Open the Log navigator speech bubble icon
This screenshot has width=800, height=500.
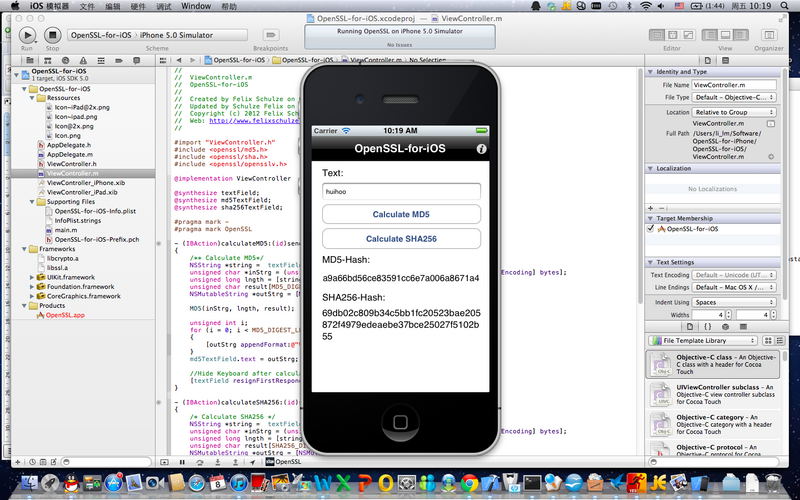(x=136, y=60)
